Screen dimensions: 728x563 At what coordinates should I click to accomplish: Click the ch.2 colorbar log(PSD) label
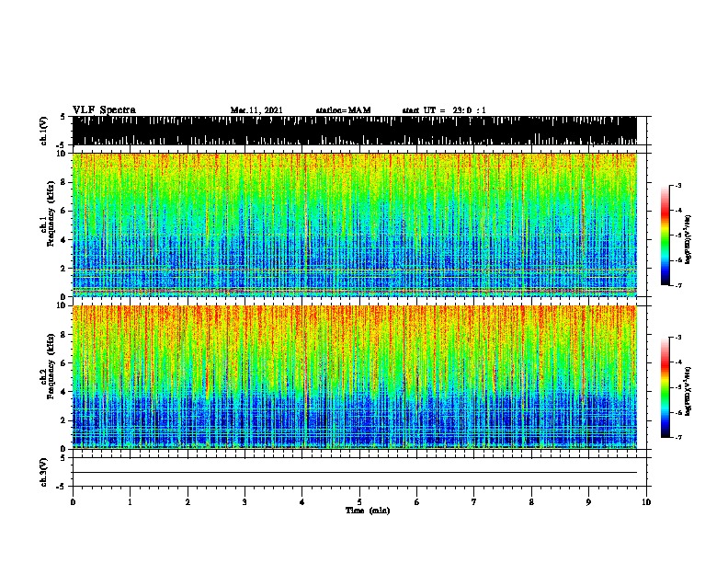click(x=688, y=391)
